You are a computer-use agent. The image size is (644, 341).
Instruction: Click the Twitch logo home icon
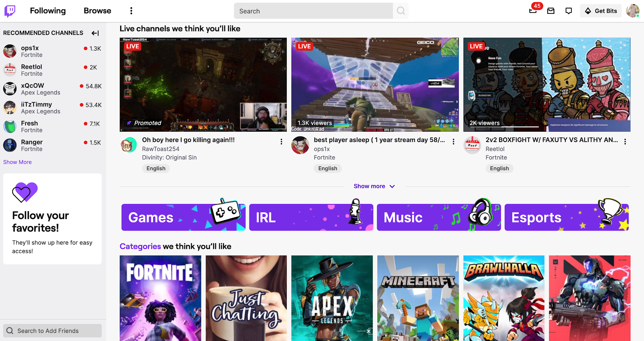coord(10,11)
